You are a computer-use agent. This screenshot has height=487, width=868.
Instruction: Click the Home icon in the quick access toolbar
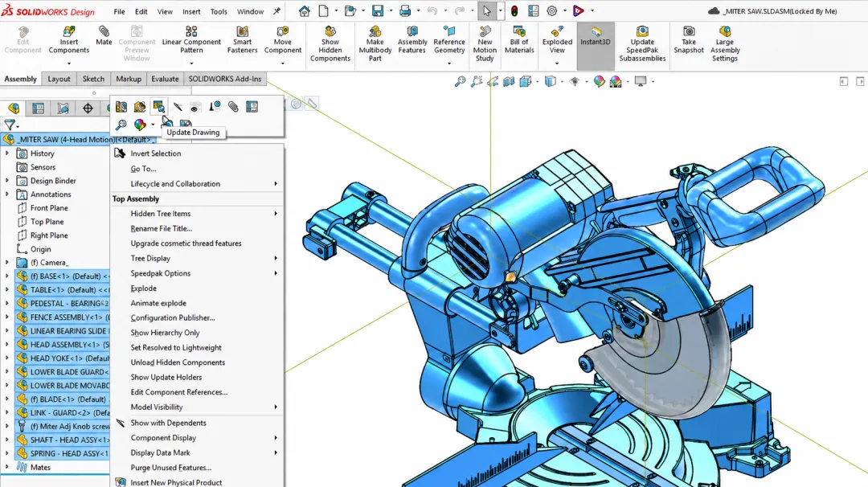coord(304,11)
